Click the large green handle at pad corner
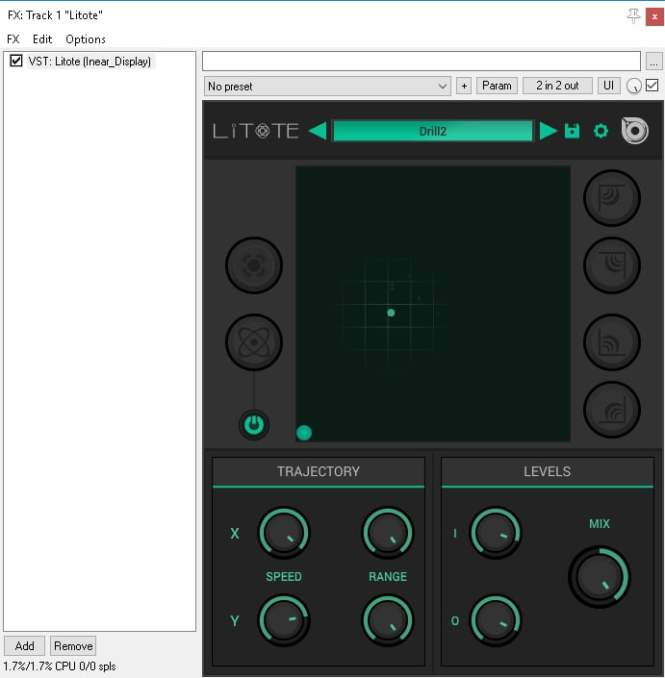The height and width of the screenshot is (678, 665). tap(304, 432)
